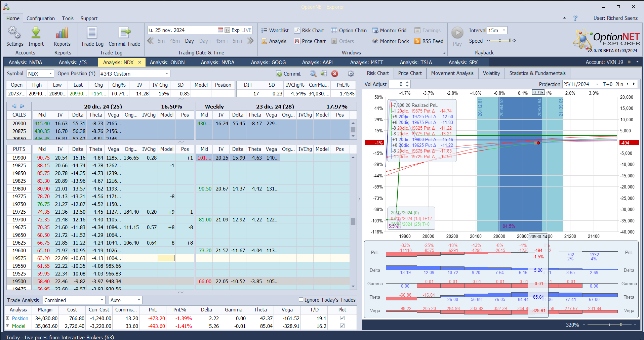The width and height of the screenshot is (644, 340).
Task: Open Price Chart from the Windows group
Action: pos(310,41)
